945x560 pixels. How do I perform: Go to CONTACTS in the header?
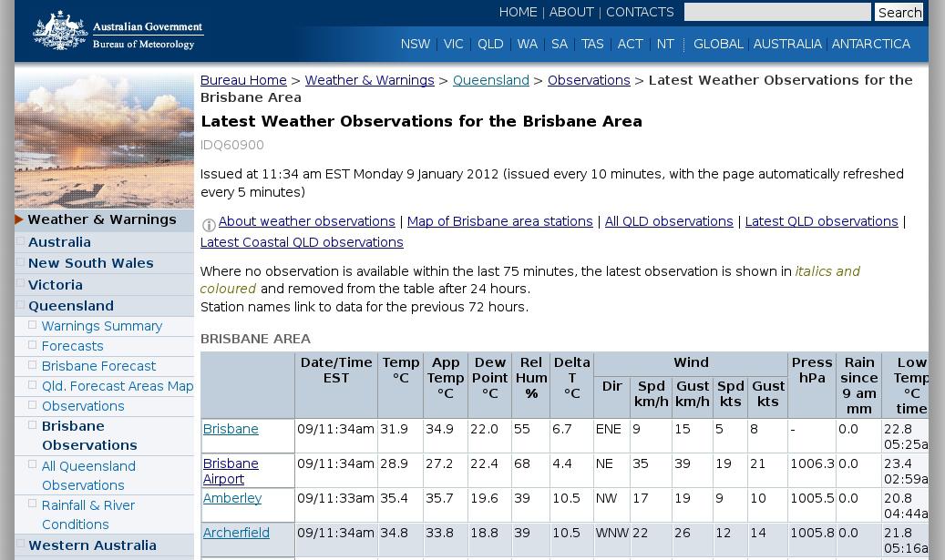(640, 12)
